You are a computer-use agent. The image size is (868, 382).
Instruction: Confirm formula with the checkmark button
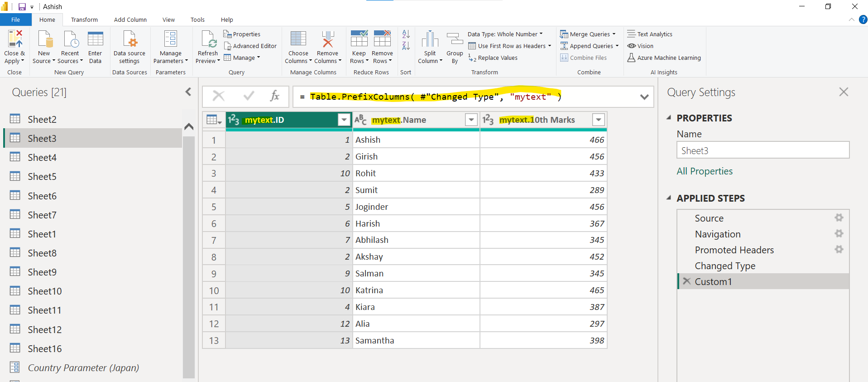pyautogui.click(x=249, y=96)
